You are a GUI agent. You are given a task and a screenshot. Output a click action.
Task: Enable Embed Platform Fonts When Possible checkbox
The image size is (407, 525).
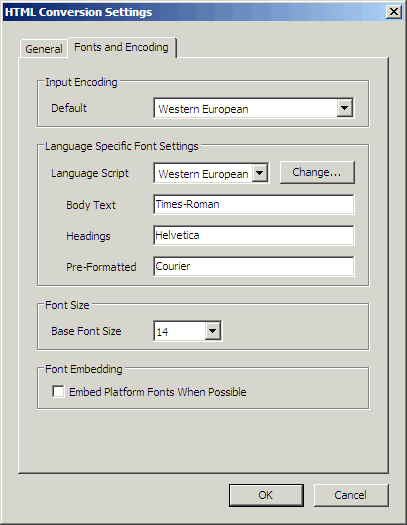click(x=58, y=391)
